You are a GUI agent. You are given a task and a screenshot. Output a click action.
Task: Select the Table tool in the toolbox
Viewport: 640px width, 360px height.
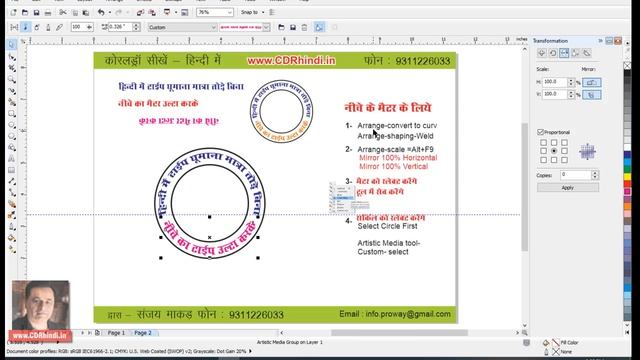click(x=12, y=170)
